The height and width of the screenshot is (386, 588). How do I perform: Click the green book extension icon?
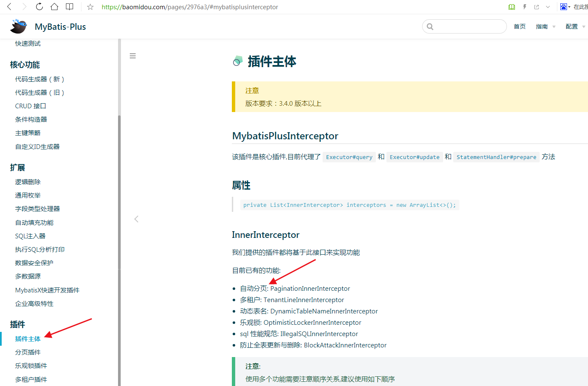click(512, 7)
